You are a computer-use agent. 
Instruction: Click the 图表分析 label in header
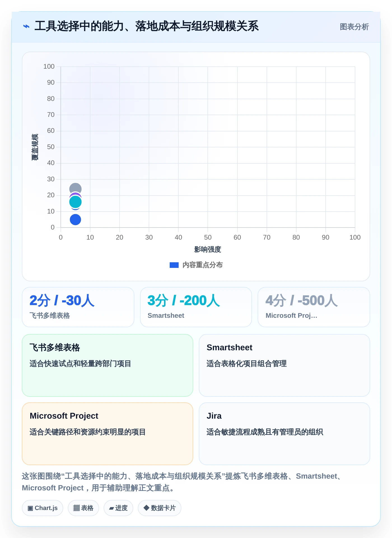(x=354, y=27)
